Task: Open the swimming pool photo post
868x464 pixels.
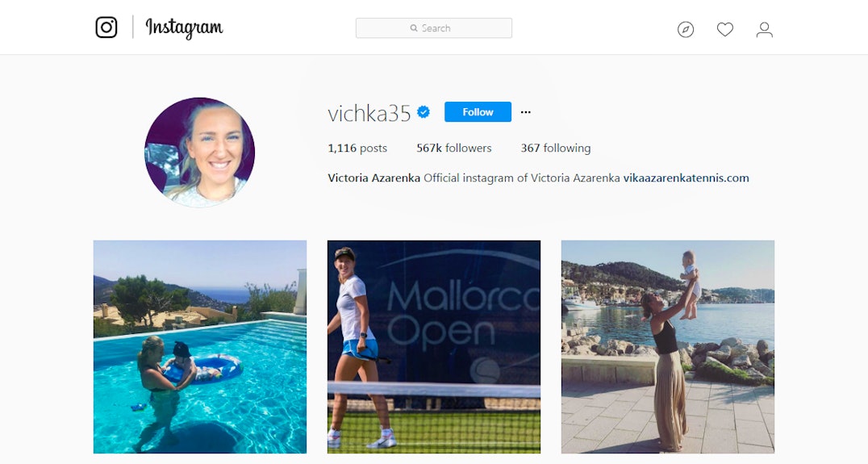Action: [200, 347]
